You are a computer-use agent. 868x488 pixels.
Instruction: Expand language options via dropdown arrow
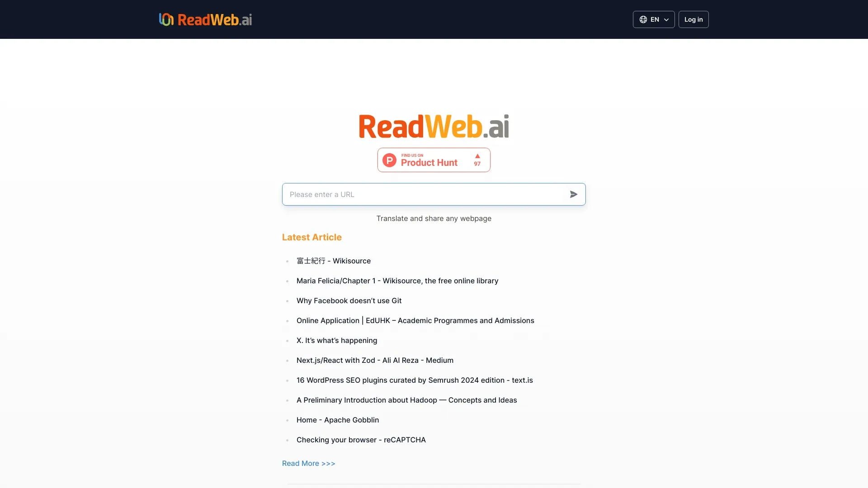(667, 19)
